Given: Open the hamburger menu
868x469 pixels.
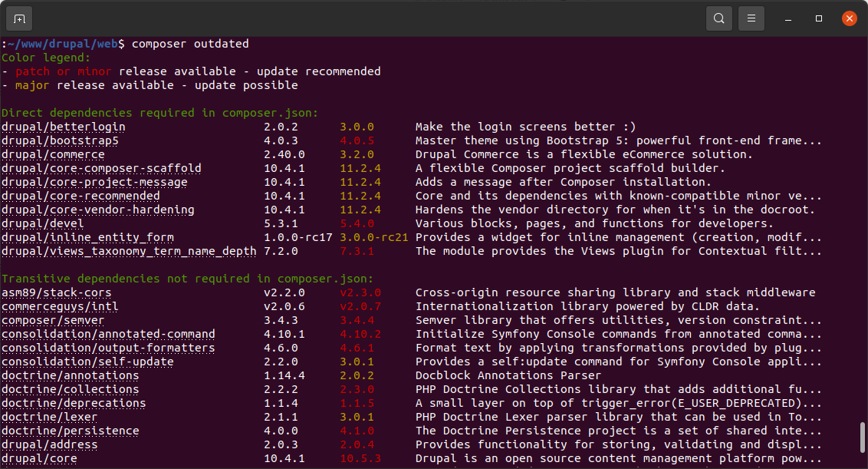Looking at the screenshot, I should point(752,18).
